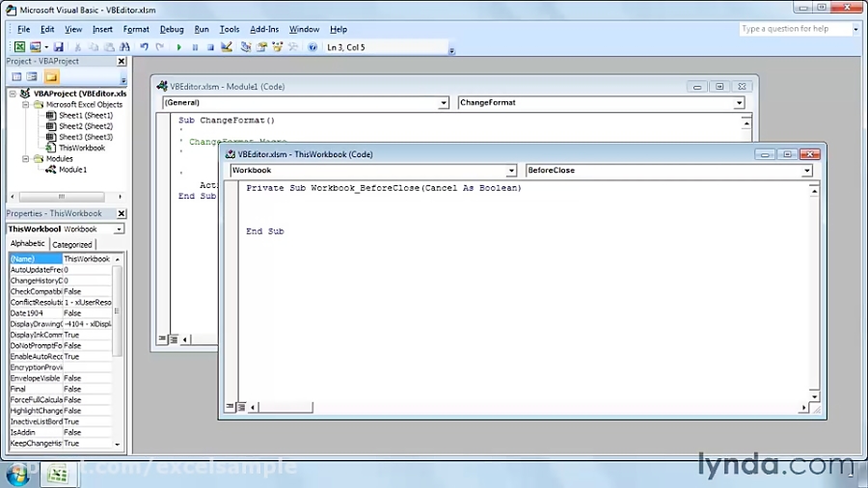The width and height of the screenshot is (868, 488).
Task: Click the Save icon in toolbar
Action: pyautogui.click(x=59, y=46)
